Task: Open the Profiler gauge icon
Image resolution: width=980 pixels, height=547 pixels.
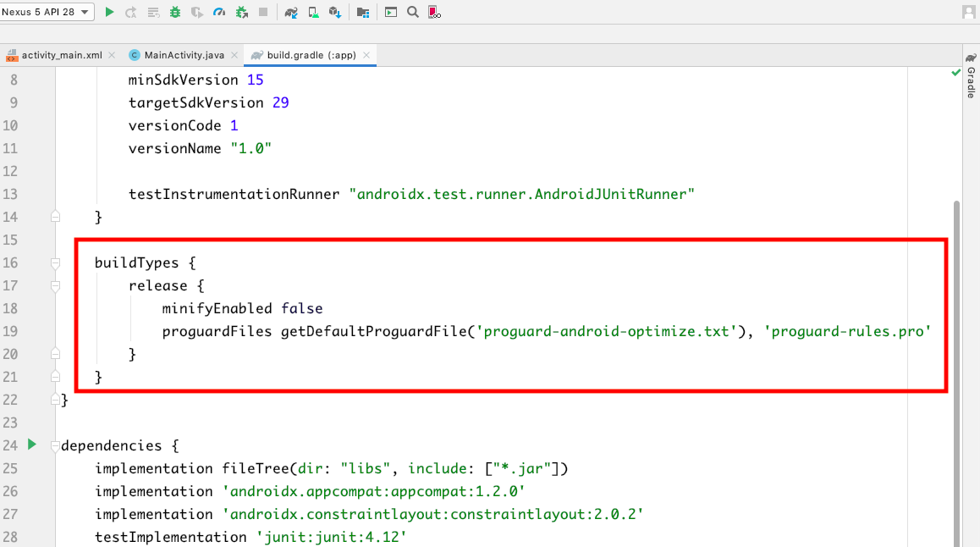Action: tap(219, 12)
